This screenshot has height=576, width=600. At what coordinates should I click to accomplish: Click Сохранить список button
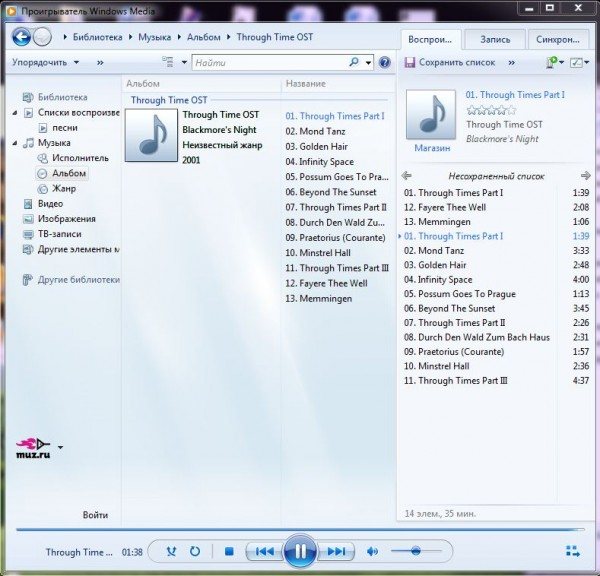pos(450,62)
